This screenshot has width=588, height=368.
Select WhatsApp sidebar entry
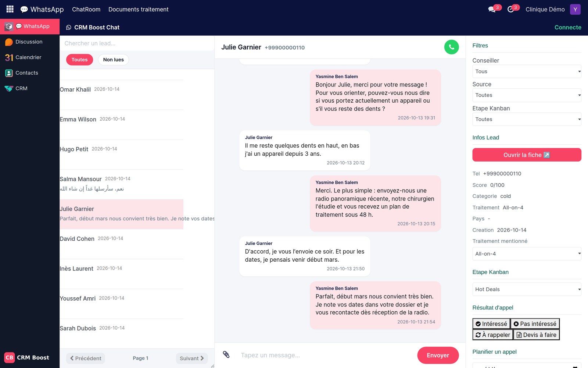tap(30, 26)
